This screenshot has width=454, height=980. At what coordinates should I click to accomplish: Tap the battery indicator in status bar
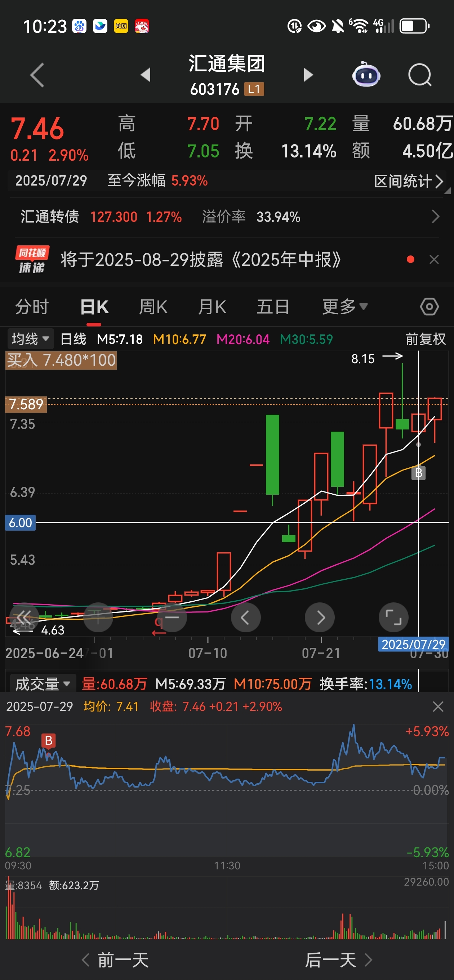click(x=415, y=26)
